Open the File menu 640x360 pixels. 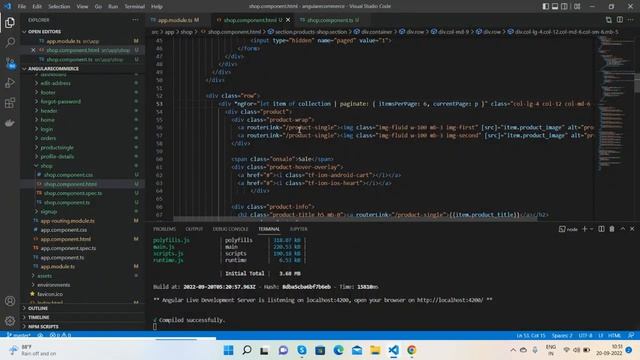[22, 6]
